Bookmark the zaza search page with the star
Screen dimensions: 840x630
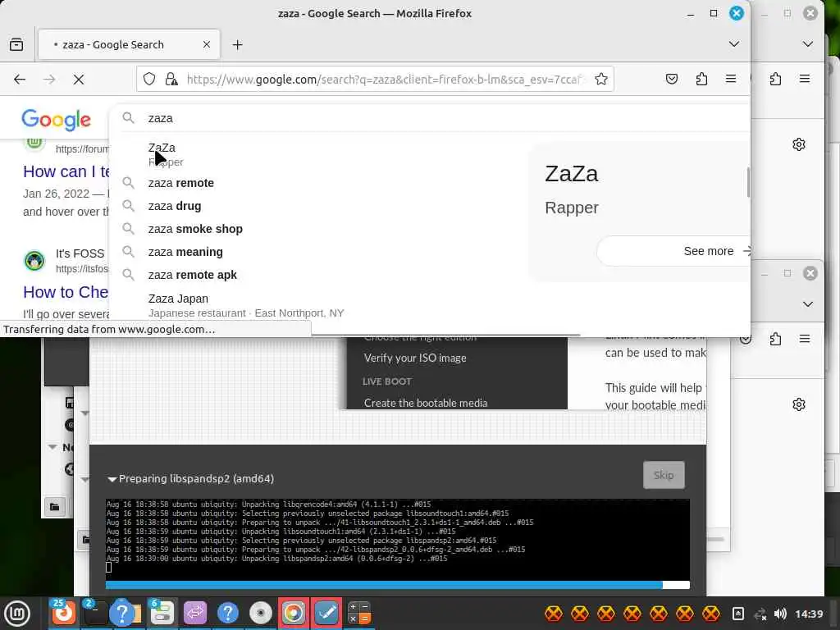click(x=601, y=80)
